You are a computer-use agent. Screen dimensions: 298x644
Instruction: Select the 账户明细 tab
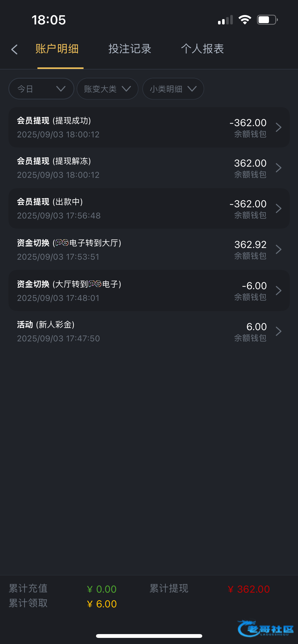pyautogui.click(x=57, y=49)
